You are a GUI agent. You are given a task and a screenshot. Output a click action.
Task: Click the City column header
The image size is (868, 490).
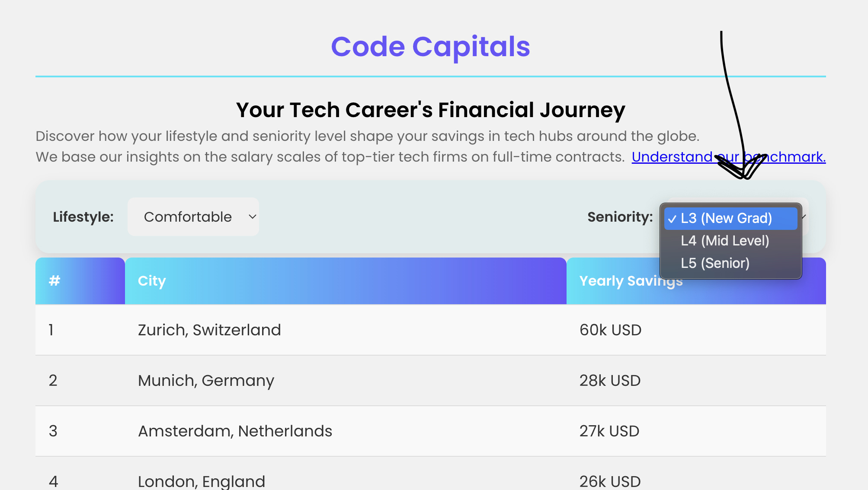click(x=152, y=281)
